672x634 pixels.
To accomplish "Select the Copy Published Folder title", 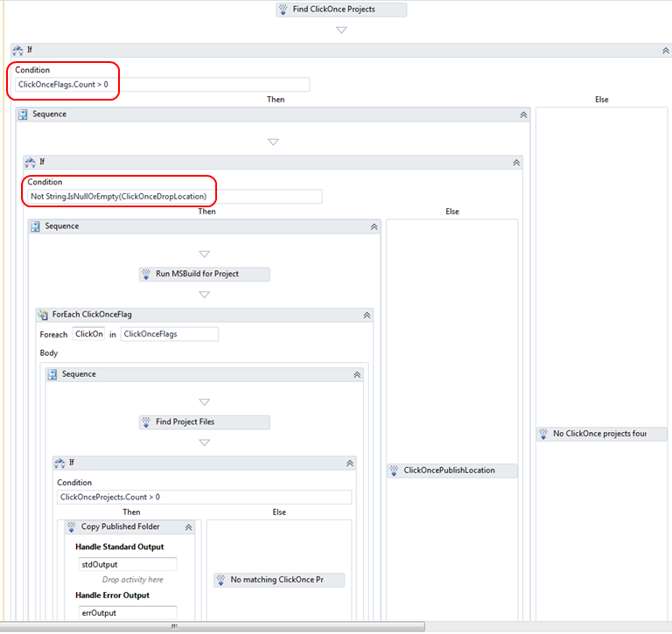I will click(x=121, y=526).
